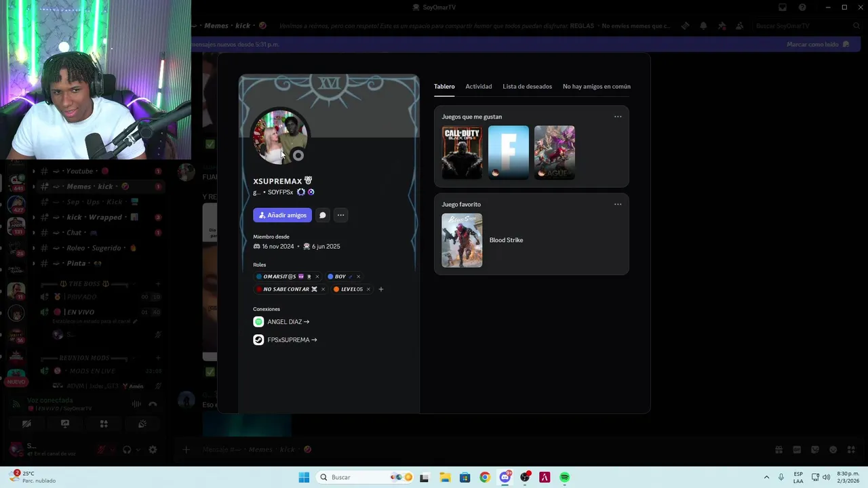The image size is (868, 488).
Task: Open soundboard button in voice panel
Action: (142, 424)
